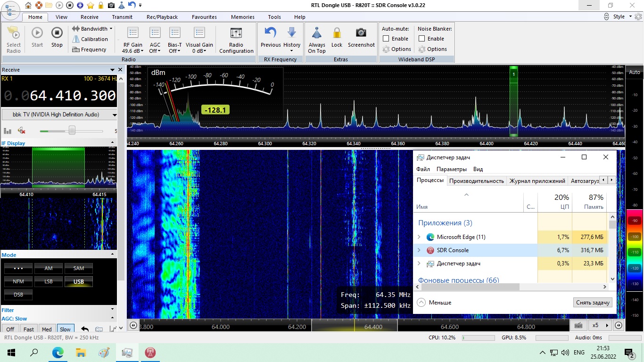
Task: Switch to the Receive ribbon tab
Action: (90, 17)
